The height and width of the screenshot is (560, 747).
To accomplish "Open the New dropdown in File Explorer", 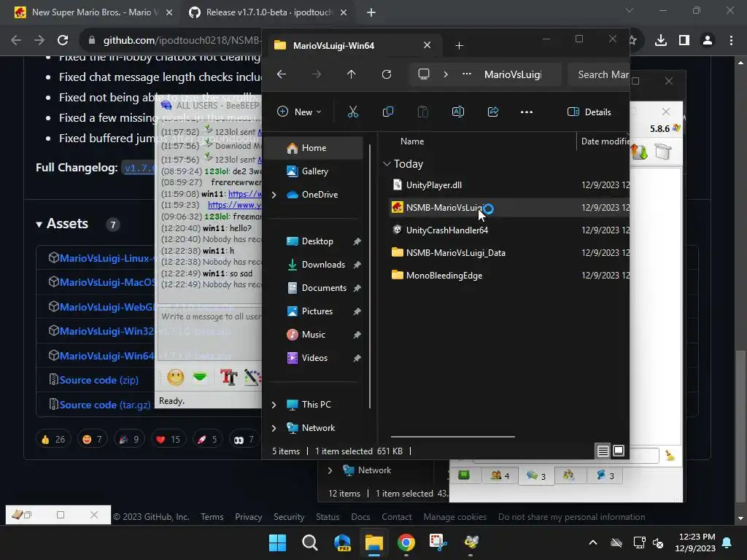I will coord(299,112).
